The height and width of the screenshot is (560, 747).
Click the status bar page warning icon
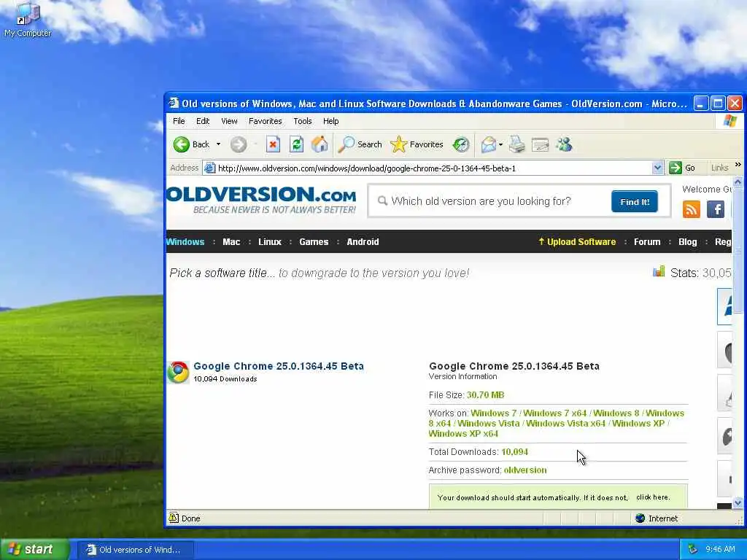coord(174,518)
